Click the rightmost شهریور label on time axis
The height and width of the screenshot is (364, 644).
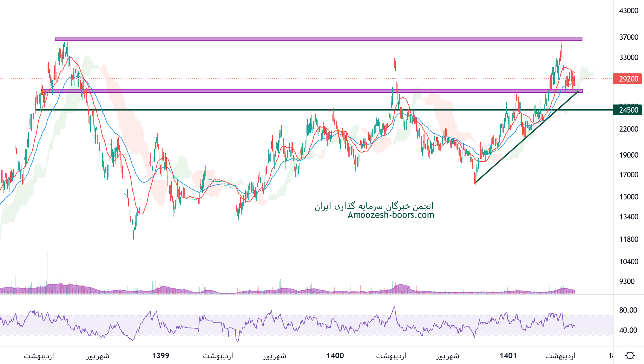(x=447, y=356)
